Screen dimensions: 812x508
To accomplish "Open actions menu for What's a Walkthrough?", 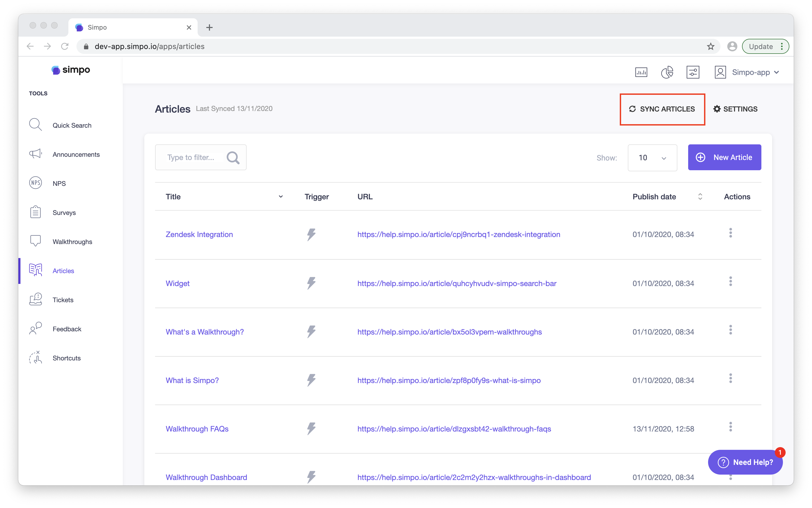I will point(730,330).
